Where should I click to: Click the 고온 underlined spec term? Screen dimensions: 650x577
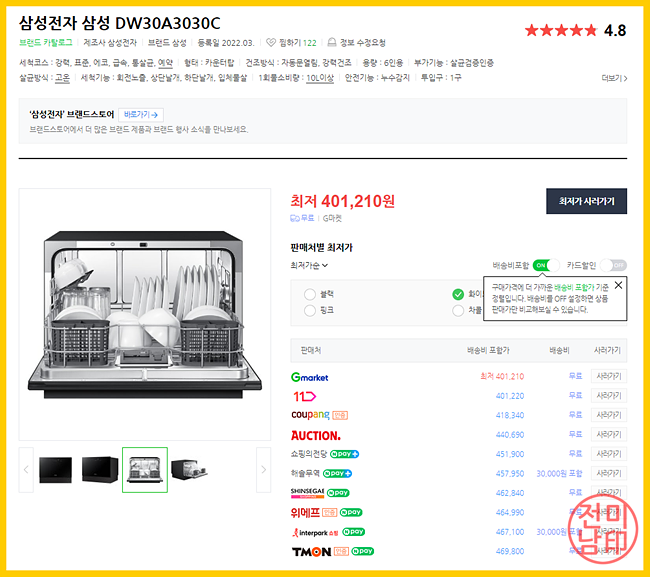click(63, 78)
